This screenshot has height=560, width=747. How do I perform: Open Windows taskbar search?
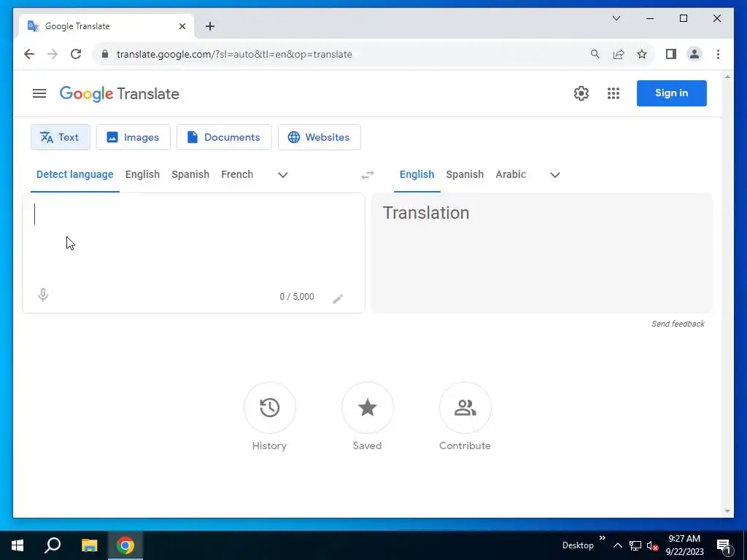pyautogui.click(x=53, y=545)
